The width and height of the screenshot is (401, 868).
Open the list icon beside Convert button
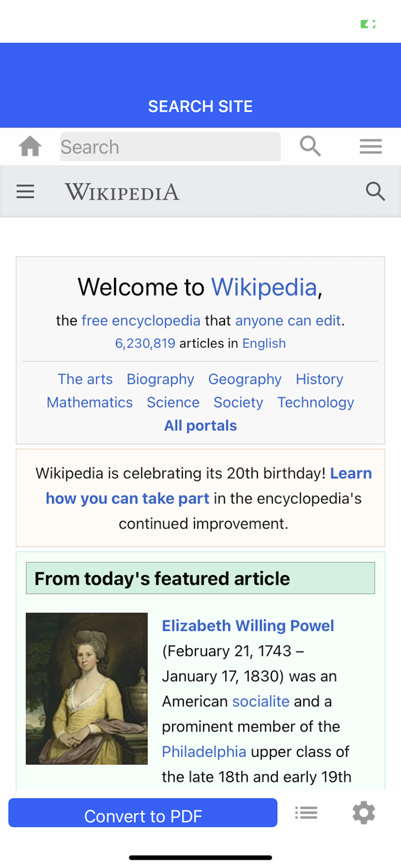[x=306, y=813]
